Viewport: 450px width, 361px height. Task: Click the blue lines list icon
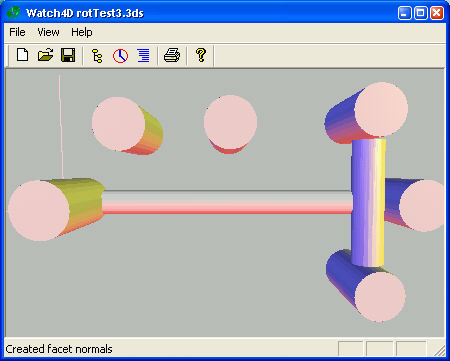(x=143, y=55)
